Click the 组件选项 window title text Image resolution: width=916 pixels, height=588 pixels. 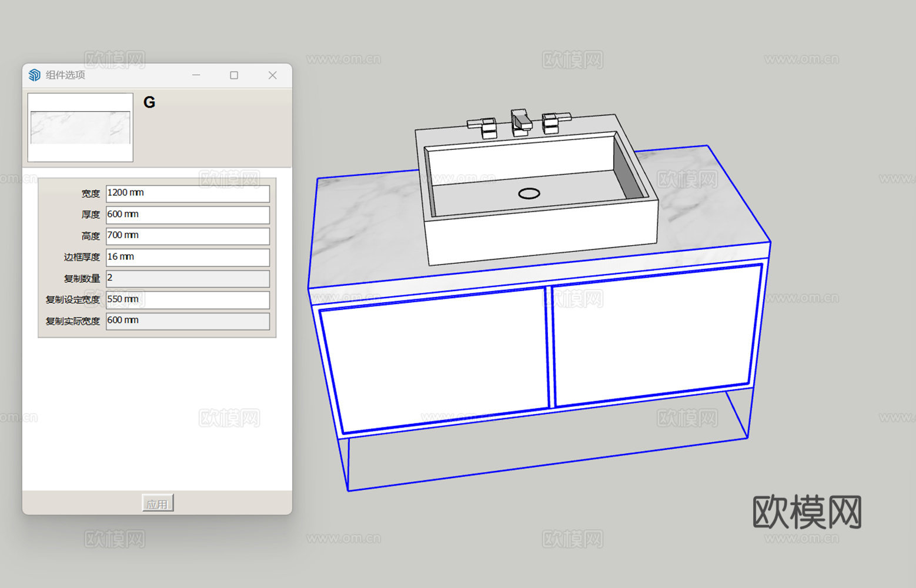pos(65,75)
